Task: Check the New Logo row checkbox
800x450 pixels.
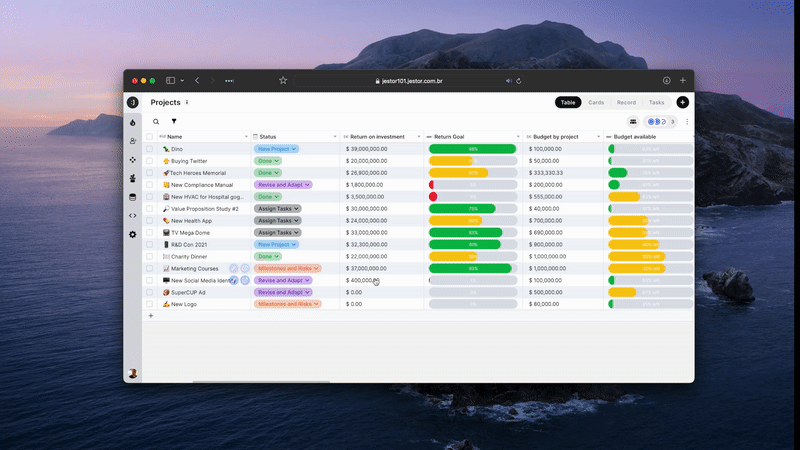Action: (x=149, y=304)
